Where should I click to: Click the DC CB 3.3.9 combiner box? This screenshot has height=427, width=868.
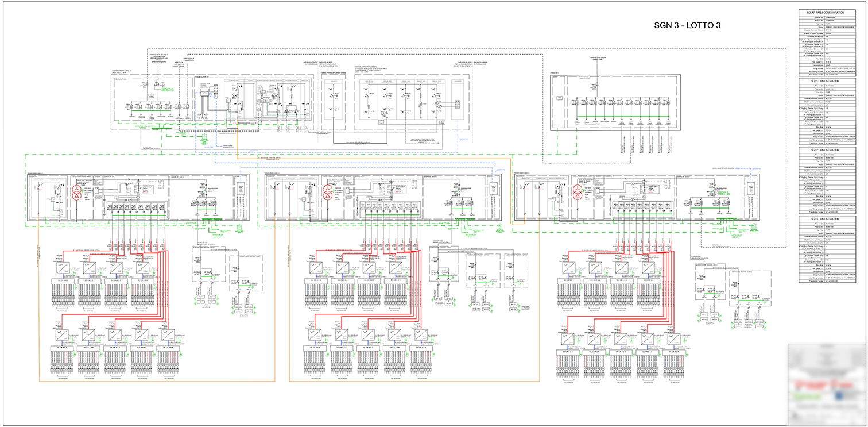tap(167, 348)
